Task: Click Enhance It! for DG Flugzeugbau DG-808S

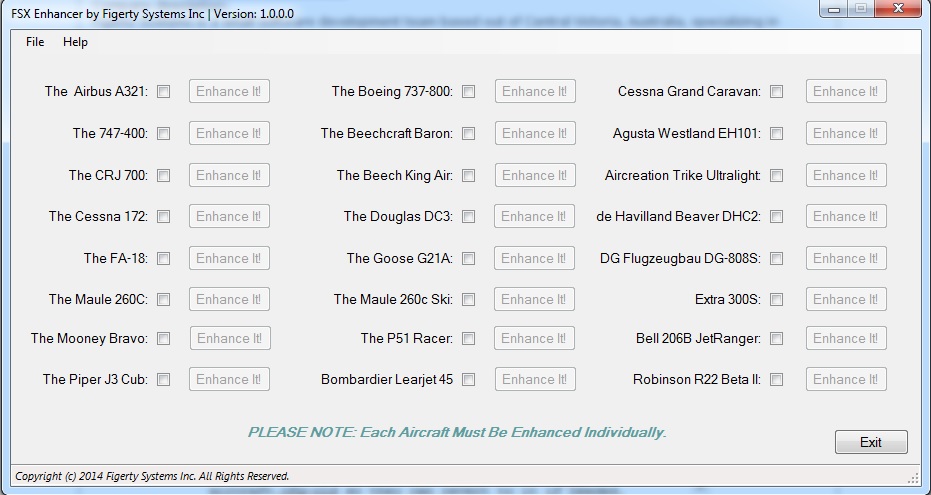Action: [x=846, y=258]
